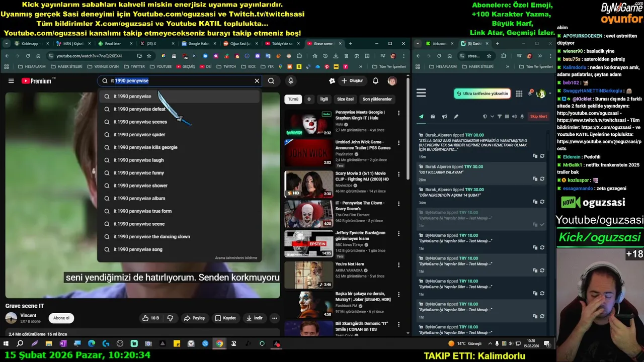Clear the YouTube search box text
This screenshot has width=644, height=362.
257,81
